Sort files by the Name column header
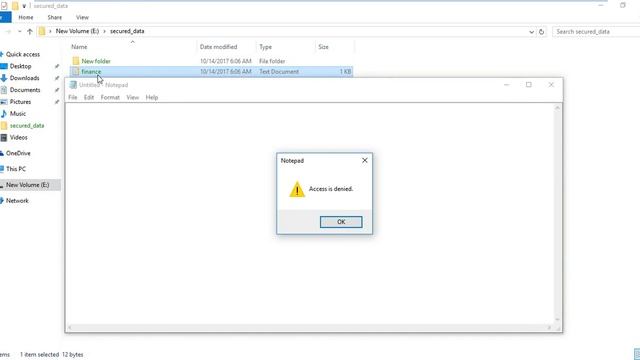Viewport: 640px width, 360px height. point(79,47)
